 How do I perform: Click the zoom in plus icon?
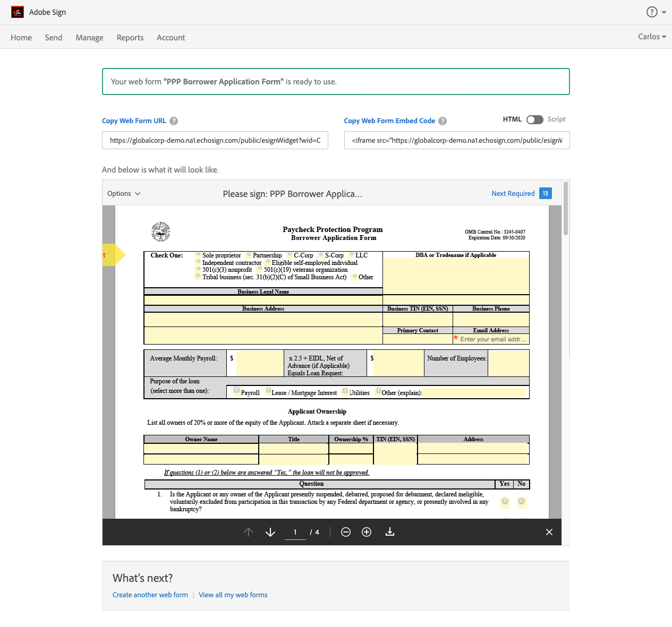pyautogui.click(x=367, y=532)
